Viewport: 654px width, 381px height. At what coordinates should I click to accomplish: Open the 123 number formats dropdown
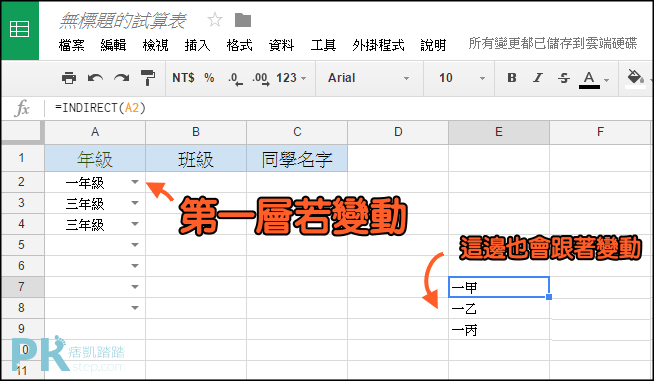point(291,78)
